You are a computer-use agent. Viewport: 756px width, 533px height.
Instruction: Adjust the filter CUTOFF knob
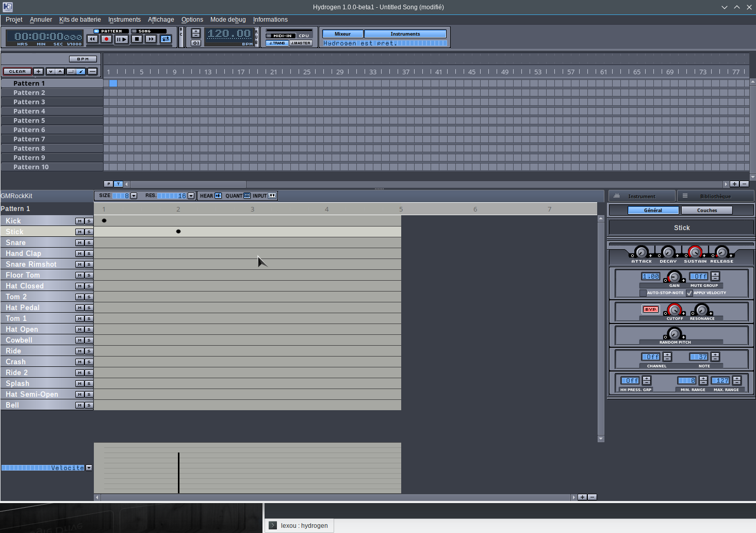click(x=675, y=310)
